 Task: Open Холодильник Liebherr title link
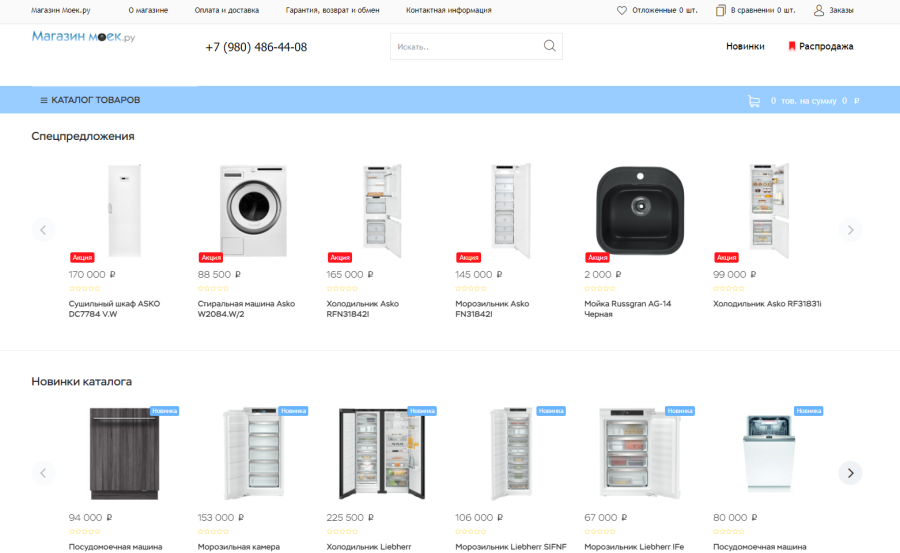[369, 547]
